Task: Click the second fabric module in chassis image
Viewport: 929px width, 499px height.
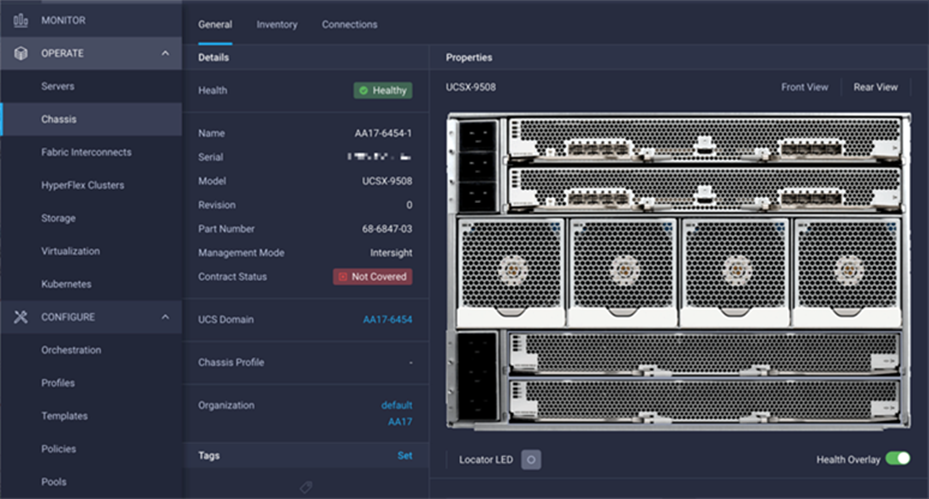Action: click(704, 190)
